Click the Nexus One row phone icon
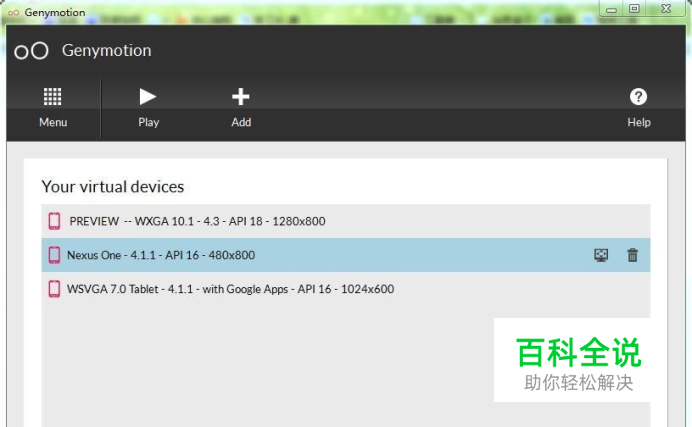Screen dimensions: 692x427 [x=54, y=255]
